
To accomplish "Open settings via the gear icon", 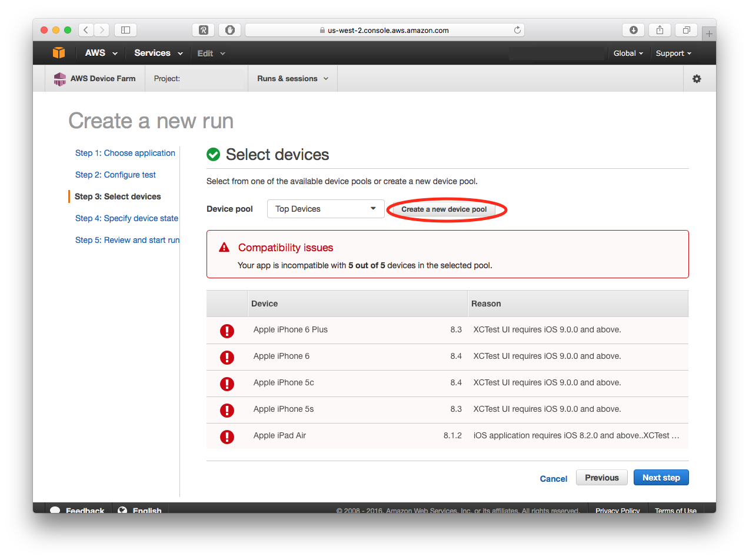I will 697,79.
